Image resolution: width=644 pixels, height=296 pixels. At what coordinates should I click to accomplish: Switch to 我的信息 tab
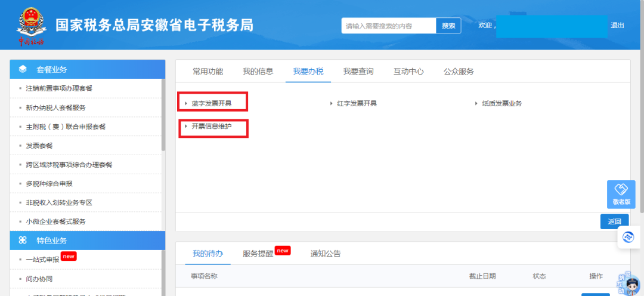pos(258,72)
